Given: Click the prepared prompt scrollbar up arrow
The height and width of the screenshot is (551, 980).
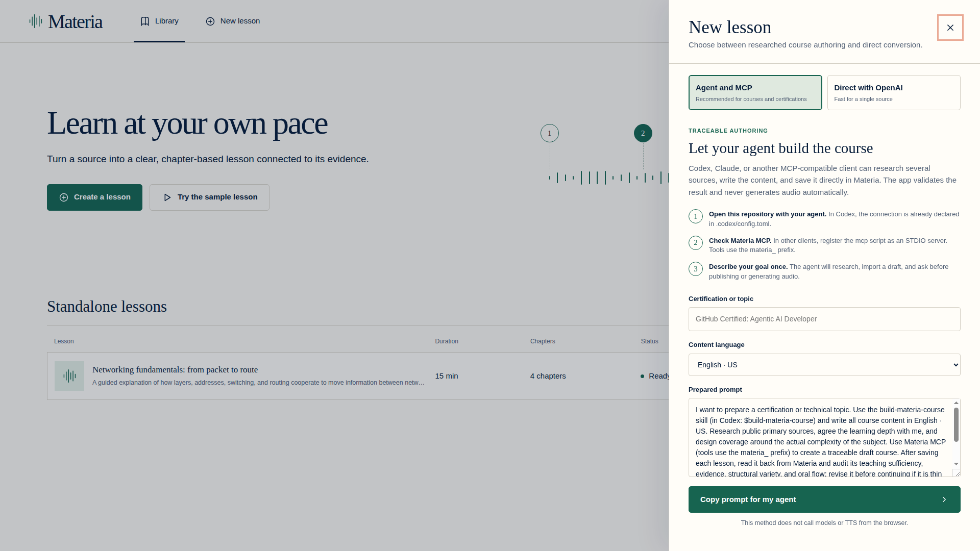Looking at the screenshot, I should [957, 403].
